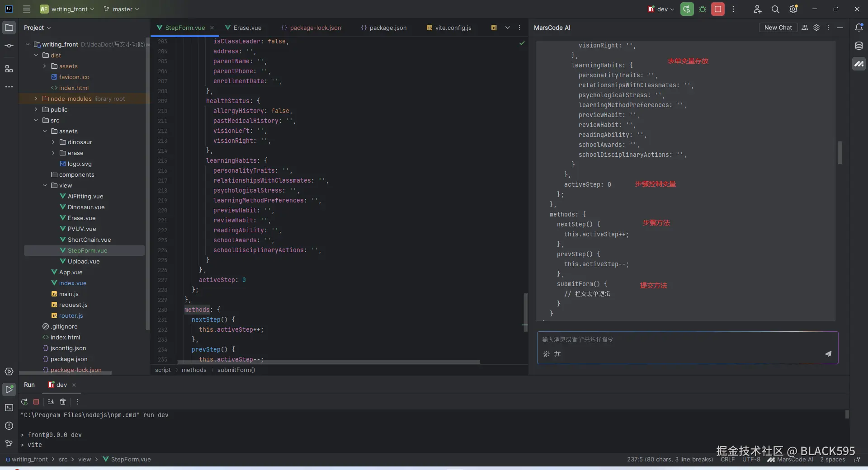
Task: Rerun the dev configuration
Action: [687, 9]
